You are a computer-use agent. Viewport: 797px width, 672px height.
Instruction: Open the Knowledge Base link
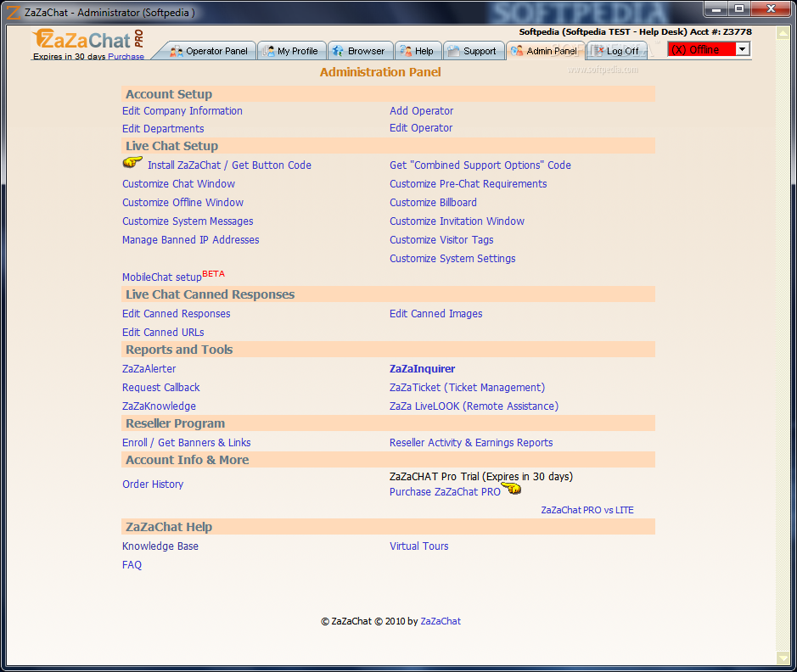click(x=160, y=546)
